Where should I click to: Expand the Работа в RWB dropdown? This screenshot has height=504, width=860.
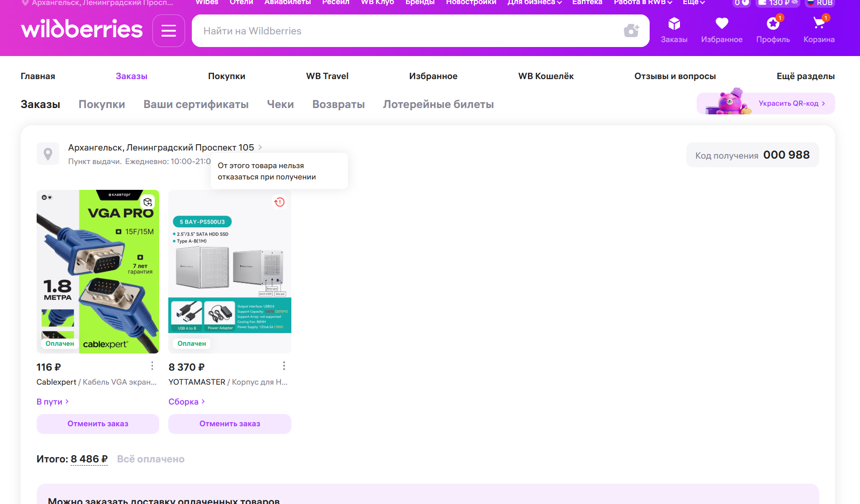[x=643, y=3]
